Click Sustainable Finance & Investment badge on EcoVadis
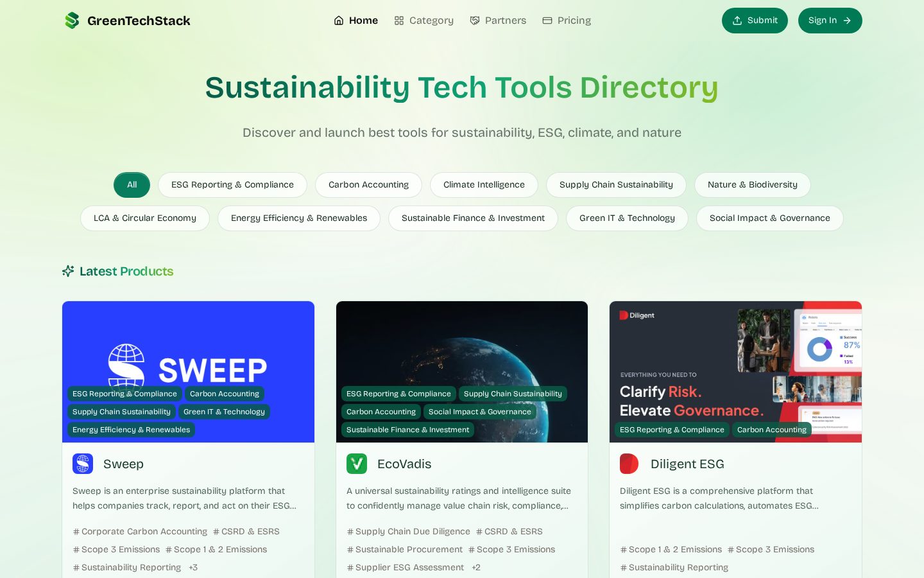 tap(407, 430)
